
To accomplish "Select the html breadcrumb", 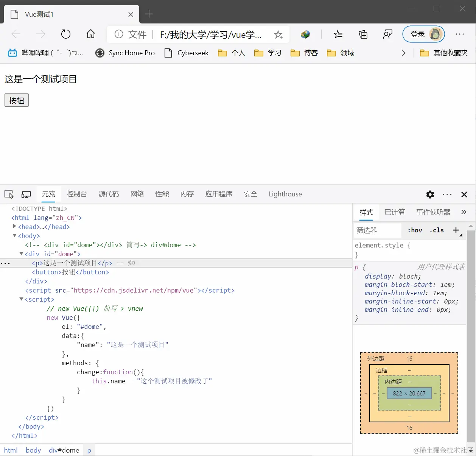I will (11, 450).
